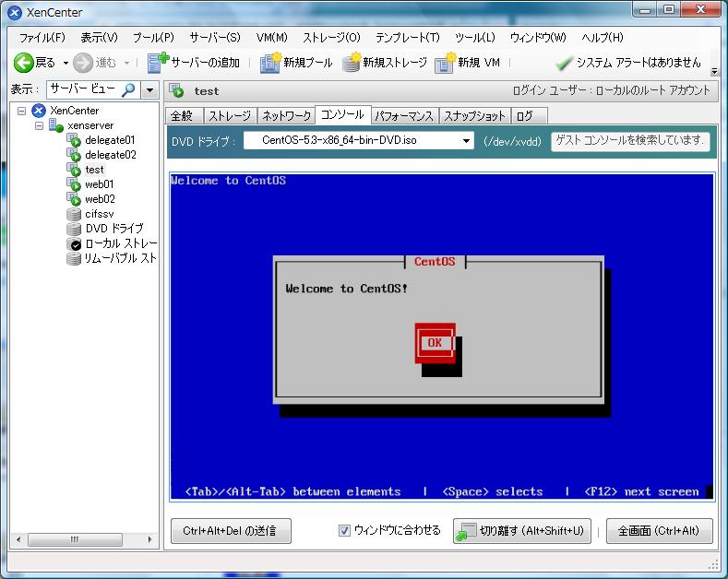The height and width of the screenshot is (579, 728).
Task: Open the ツール(L) menu
Action: (474, 38)
